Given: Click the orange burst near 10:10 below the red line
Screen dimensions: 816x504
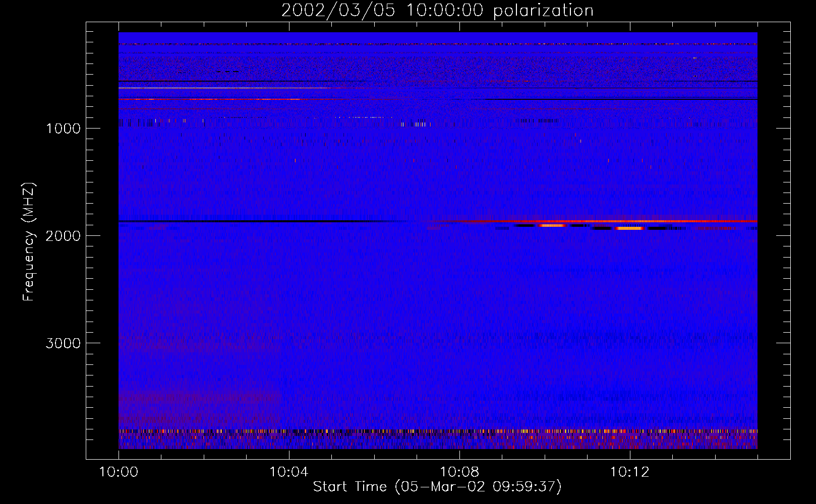Looking at the screenshot, I should point(552,225).
